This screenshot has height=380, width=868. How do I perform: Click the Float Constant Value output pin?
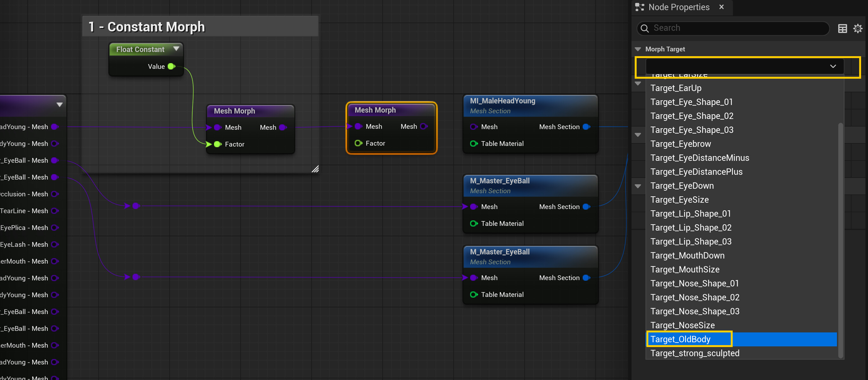tap(172, 66)
